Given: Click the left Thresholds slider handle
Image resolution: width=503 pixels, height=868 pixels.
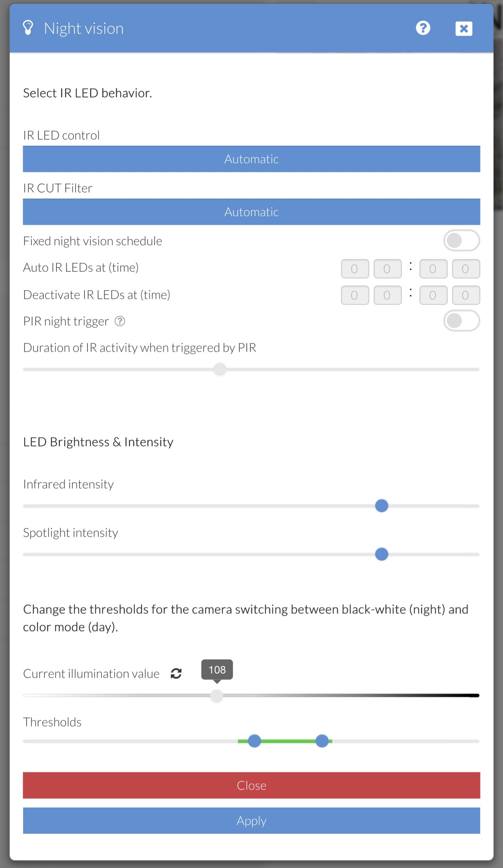Looking at the screenshot, I should pos(255,741).
